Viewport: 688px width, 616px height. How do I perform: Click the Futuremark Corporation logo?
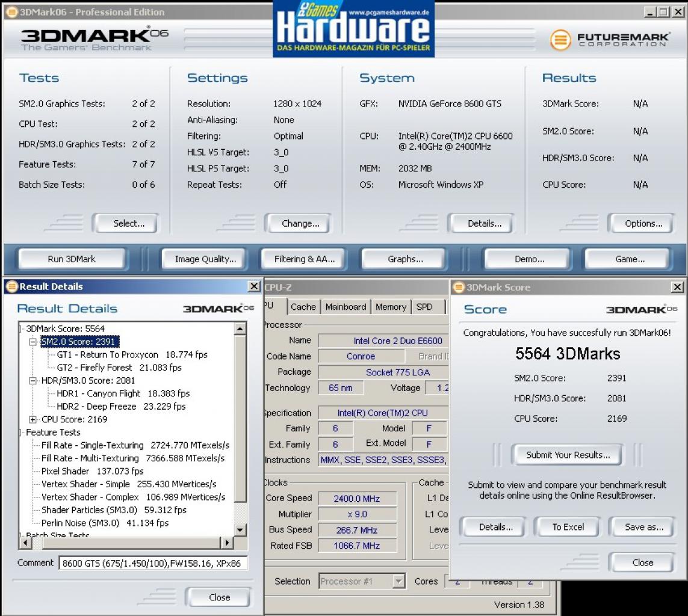click(610, 40)
